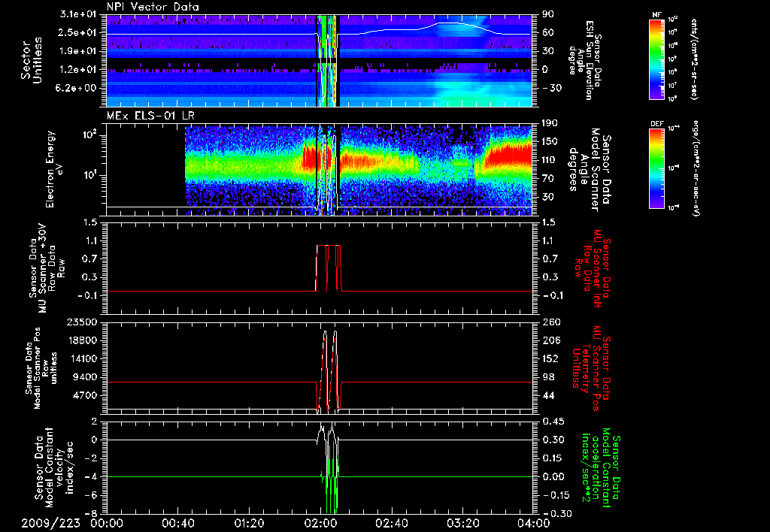Screen dimensions: 770x532
Task: Click the "Sector Unitless" axis title
Action: pos(32,60)
